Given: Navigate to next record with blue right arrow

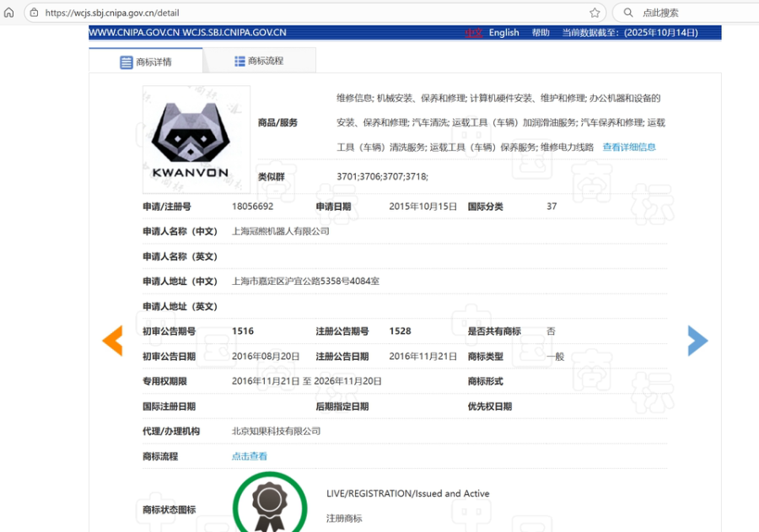Looking at the screenshot, I should coord(697,341).
